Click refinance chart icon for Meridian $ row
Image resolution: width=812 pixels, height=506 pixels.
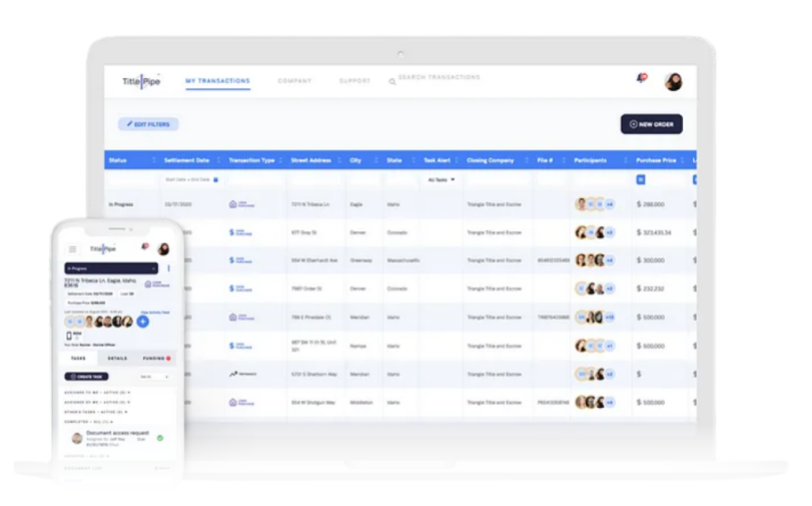[233, 374]
